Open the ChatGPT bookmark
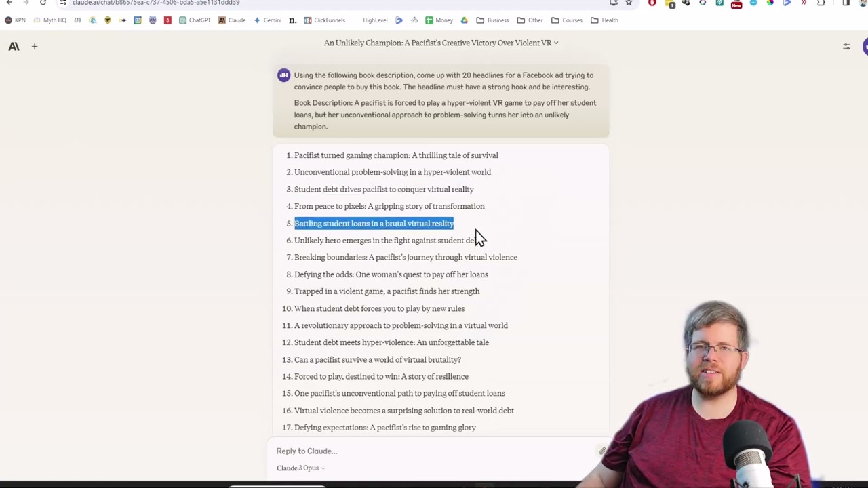 click(x=195, y=20)
